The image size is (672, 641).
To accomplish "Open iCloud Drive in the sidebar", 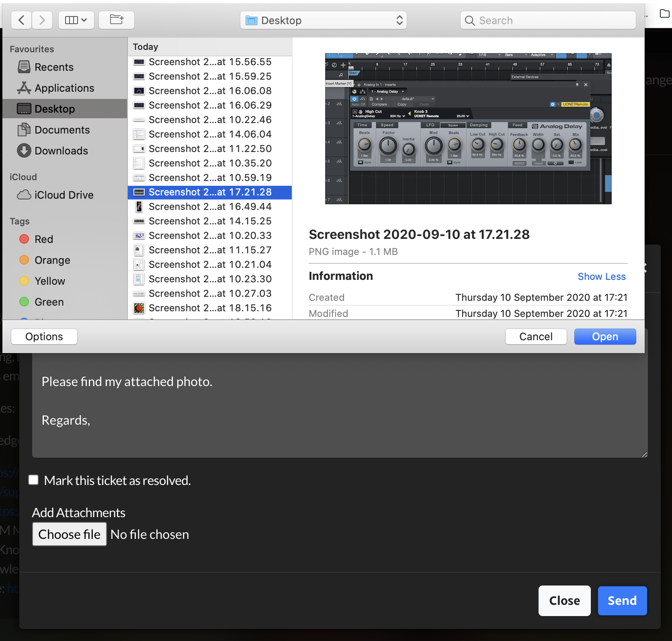I will coord(64,195).
